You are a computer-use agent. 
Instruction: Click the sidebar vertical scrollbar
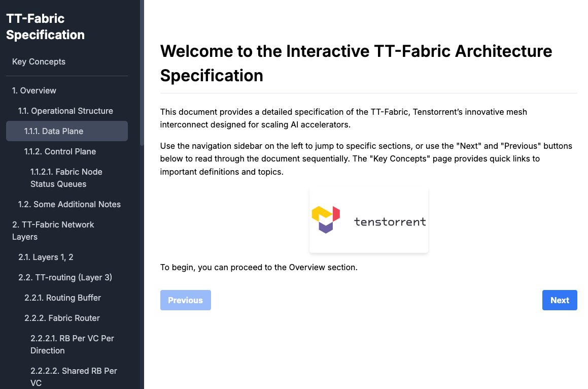click(142, 73)
